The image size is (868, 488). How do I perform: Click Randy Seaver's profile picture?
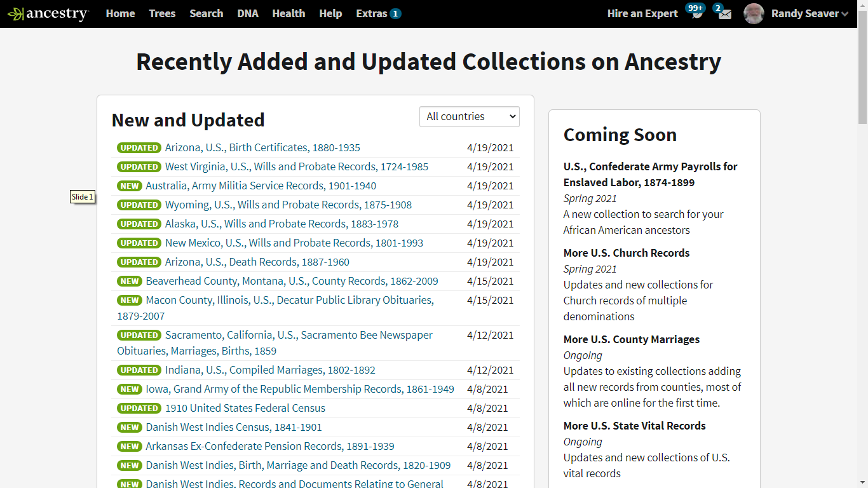754,13
